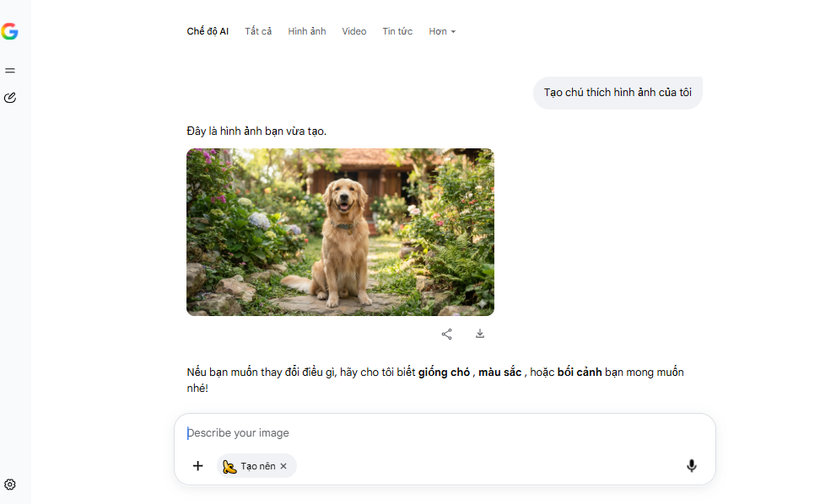
Task: Go to the Hình ảnh tab
Action: click(307, 31)
